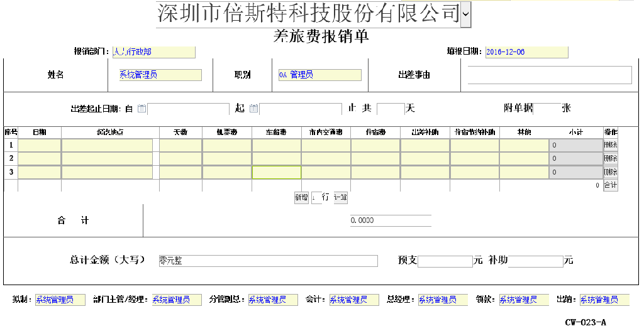
Task: Delete row 3 with its 删除 button
Action: (x=610, y=172)
